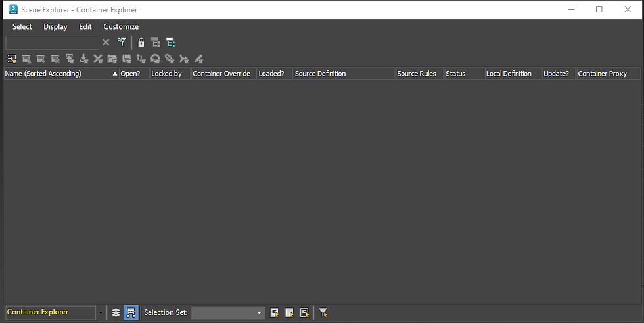Image resolution: width=644 pixels, height=323 pixels.
Task: Click the blank-page select icon near Selection Set
Action: pos(289,312)
